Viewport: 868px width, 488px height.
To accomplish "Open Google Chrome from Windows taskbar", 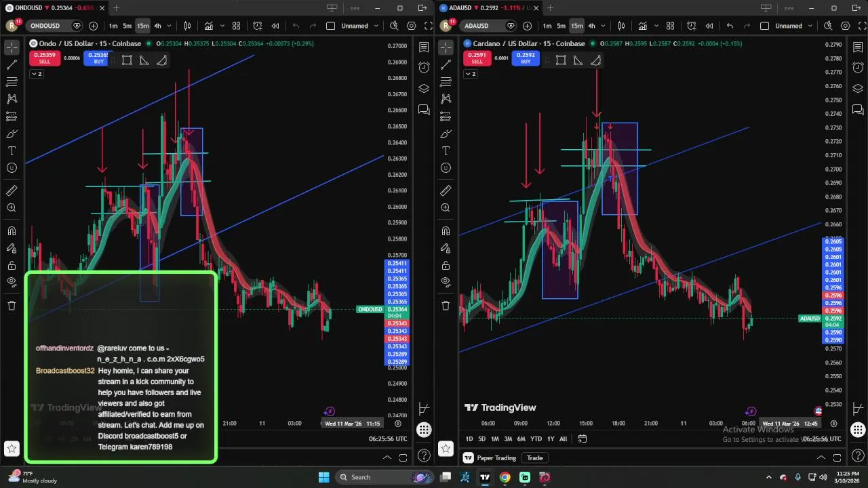I will [x=505, y=477].
